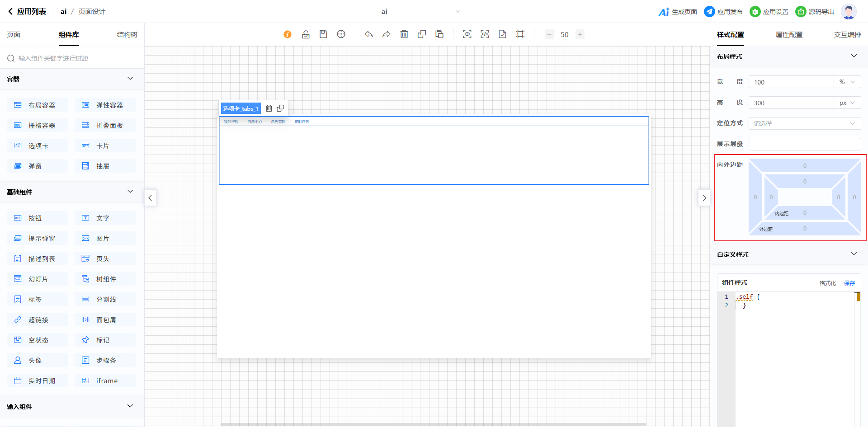Click the 格式化 link in 组件样式
This screenshot has height=427, width=868.
tap(827, 283)
